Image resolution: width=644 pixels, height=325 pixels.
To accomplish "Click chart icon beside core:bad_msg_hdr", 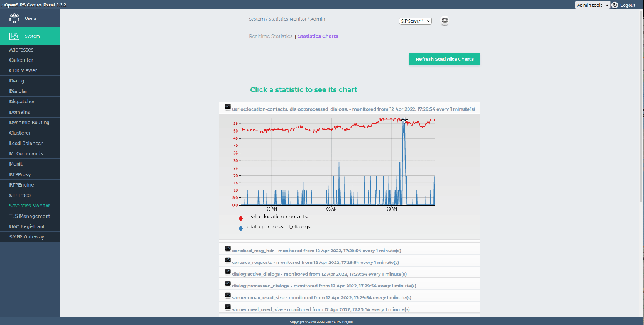I will coord(228,249).
